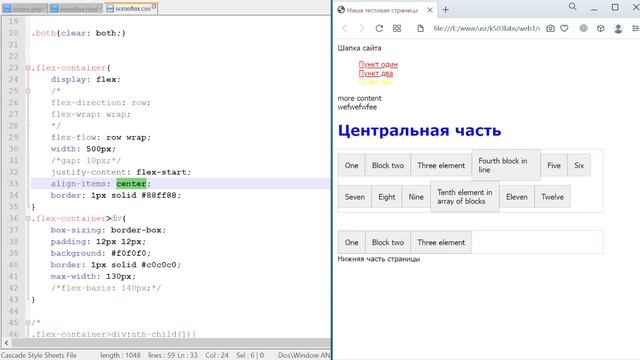Image resolution: width=640 pixels, height=360 pixels.
Task: Collapse the comment fold marker on line 25
Action: (x=28, y=91)
